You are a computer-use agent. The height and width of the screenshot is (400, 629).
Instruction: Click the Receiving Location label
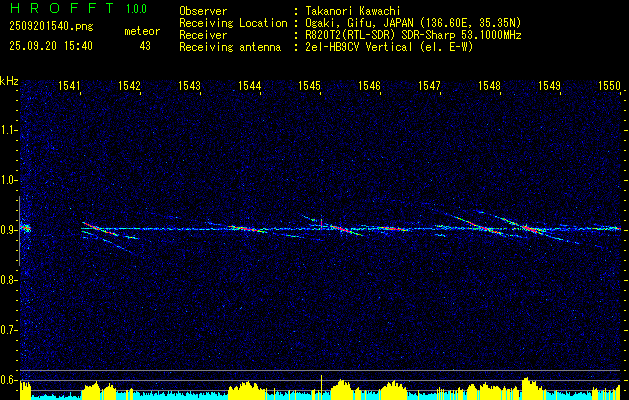tap(233, 23)
